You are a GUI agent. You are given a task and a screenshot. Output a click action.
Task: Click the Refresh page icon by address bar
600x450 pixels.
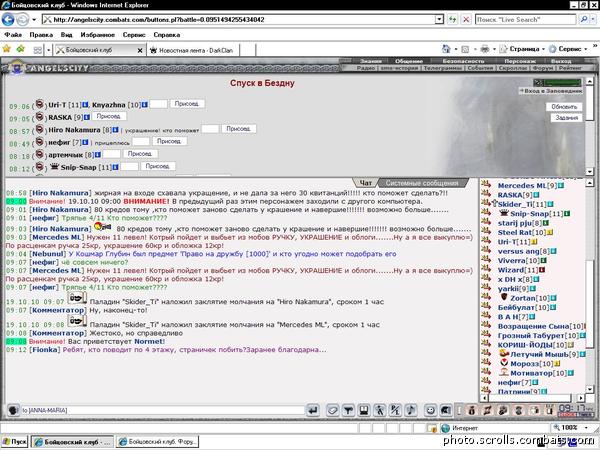point(452,19)
